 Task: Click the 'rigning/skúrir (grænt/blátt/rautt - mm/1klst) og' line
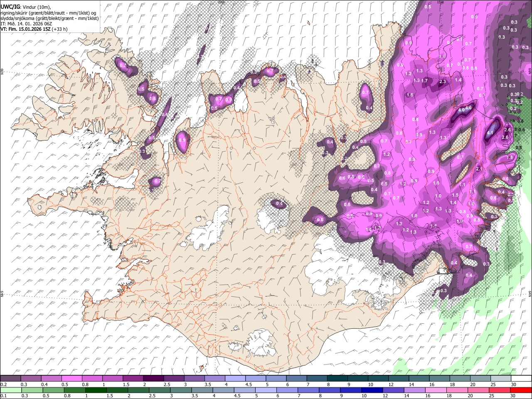click(x=48, y=12)
